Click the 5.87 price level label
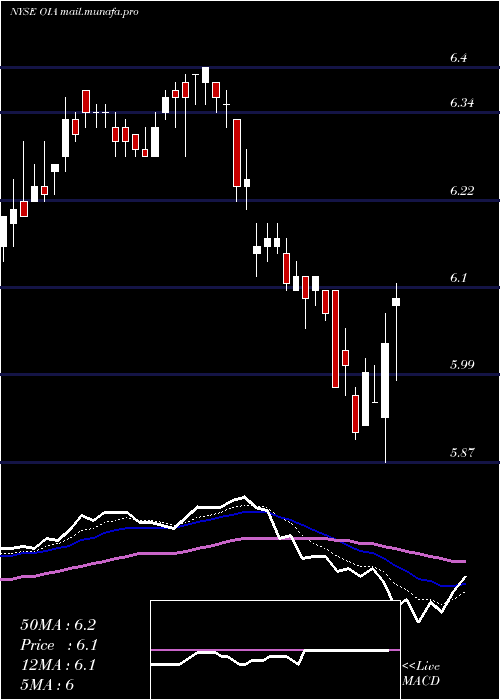Viewport: 500px width, 700px height. (462, 453)
